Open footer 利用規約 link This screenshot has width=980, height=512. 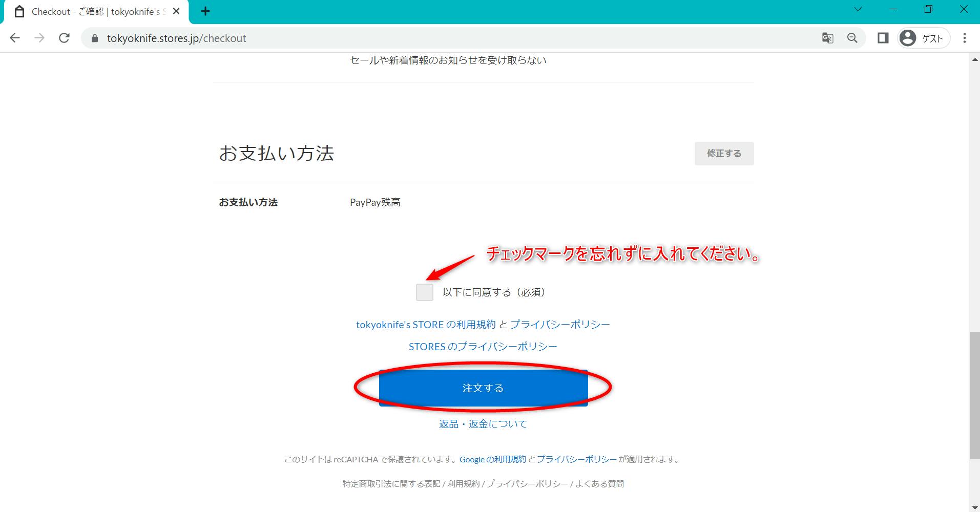pos(464,484)
